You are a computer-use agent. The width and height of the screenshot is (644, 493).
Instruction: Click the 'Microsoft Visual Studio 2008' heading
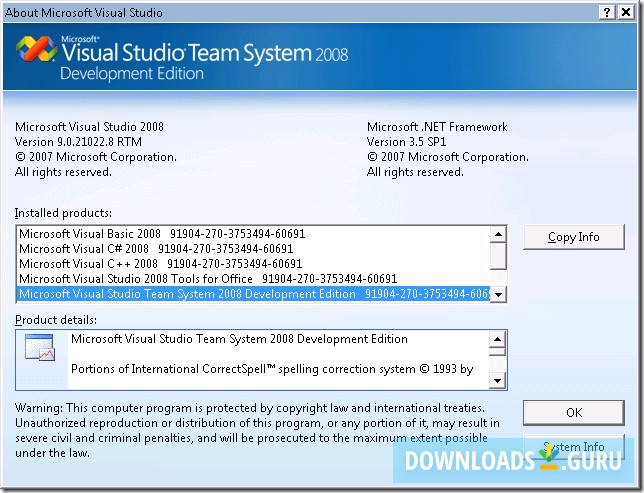pos(89,127)
